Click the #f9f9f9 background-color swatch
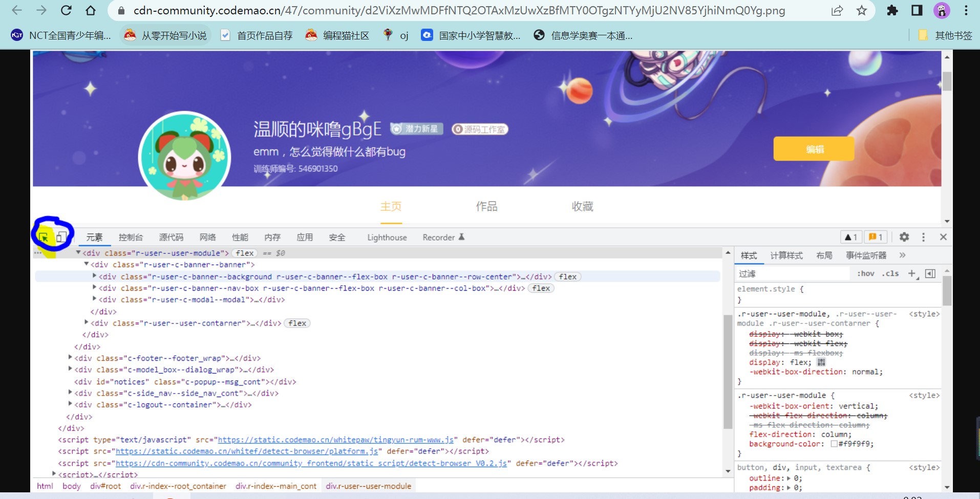980x499 pixels. 834,444
